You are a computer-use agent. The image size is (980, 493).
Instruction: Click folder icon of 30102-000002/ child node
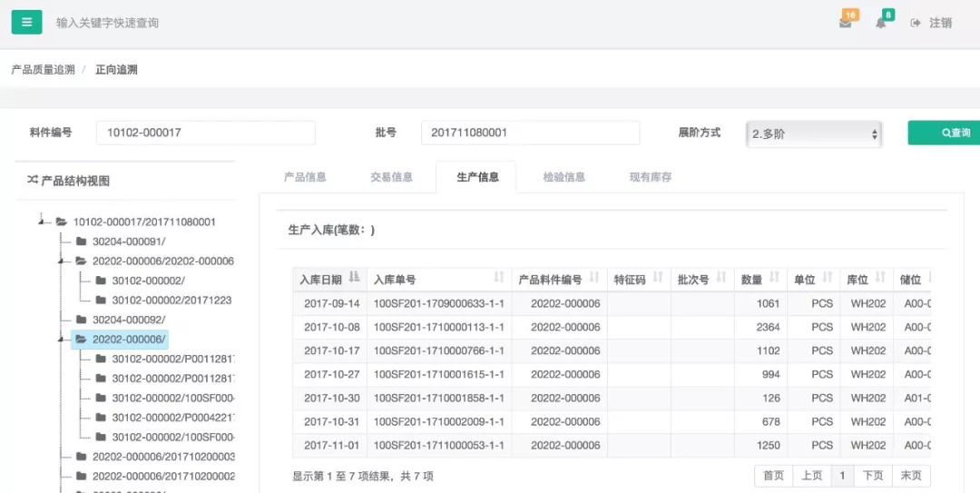[101, 281]
